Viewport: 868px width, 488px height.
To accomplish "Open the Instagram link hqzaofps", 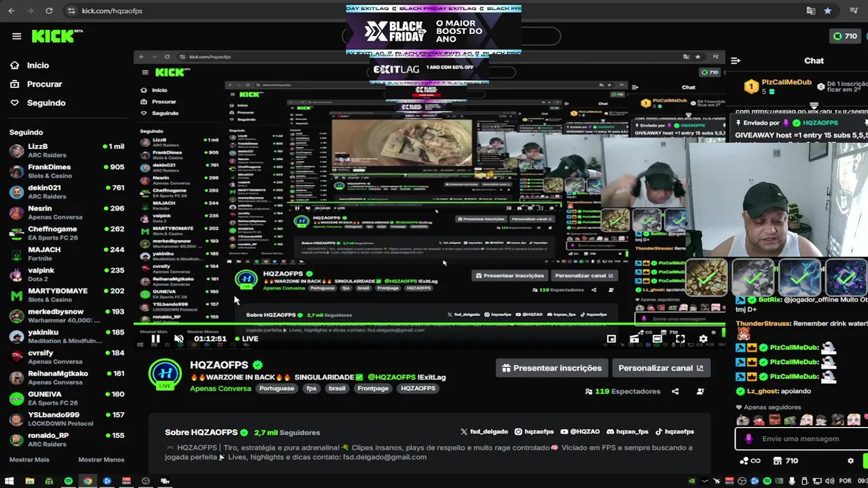I will [534, 432].
